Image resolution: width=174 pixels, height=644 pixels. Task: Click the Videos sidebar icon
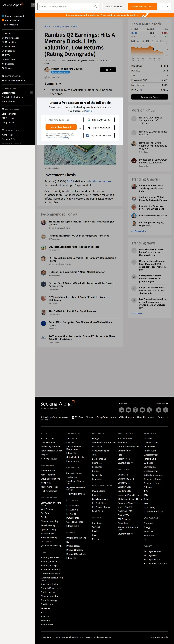3,68
